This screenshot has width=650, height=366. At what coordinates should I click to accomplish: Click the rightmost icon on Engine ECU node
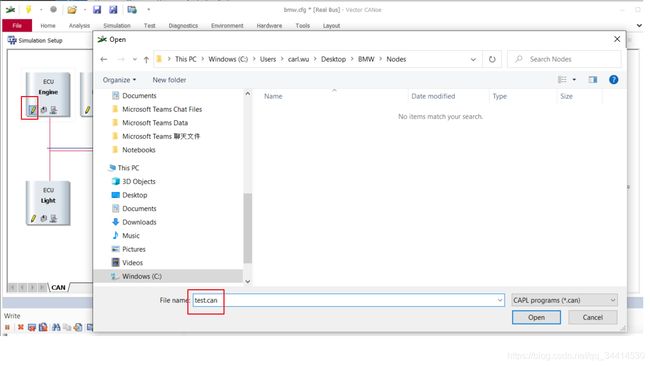pyautogui.click(x=53, y=110)
